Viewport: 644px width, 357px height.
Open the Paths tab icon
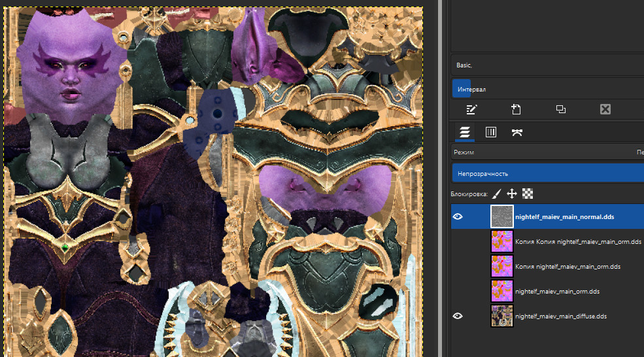[517, 132]
